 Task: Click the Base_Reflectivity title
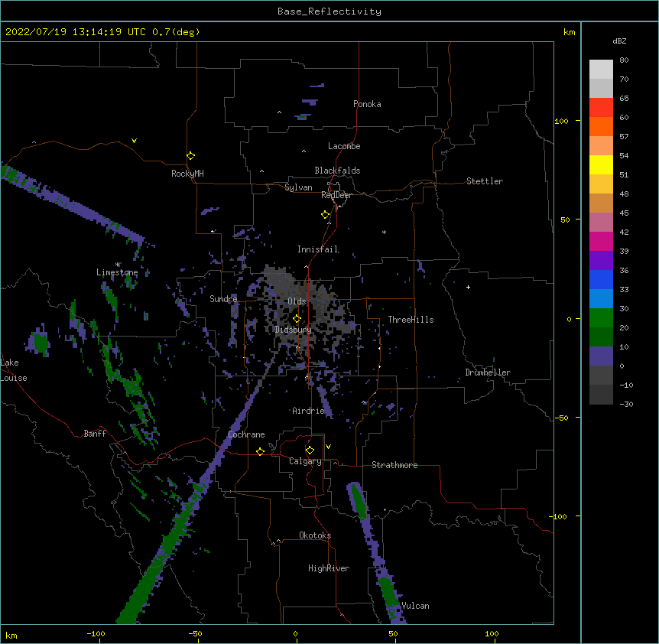pyautogui.click(x=329, y=11)
